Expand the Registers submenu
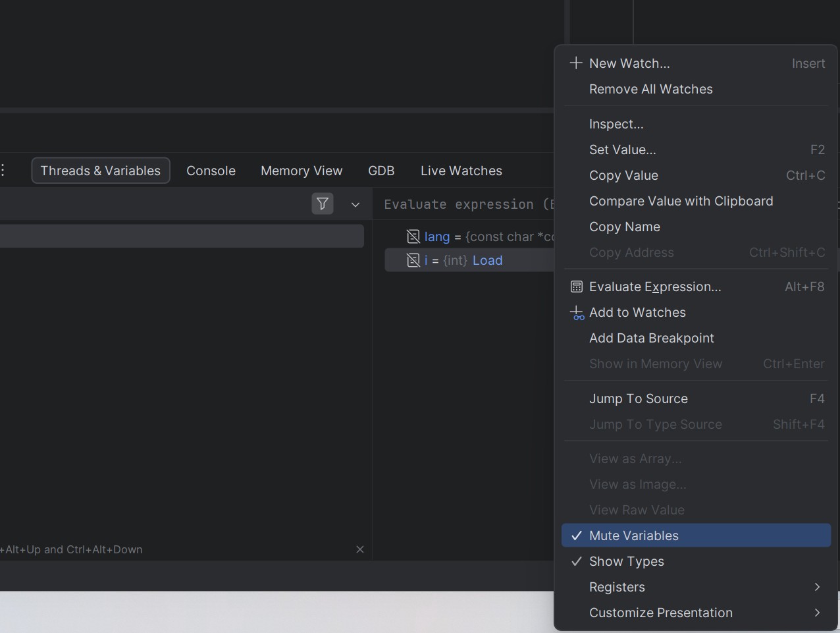Screen dimensions: 840x633 tap(696, 587)
